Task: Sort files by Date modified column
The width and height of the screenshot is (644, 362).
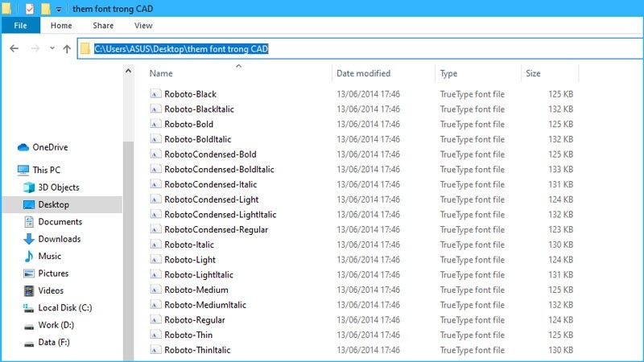Action: pyautogui.click(x=364, y=73)
